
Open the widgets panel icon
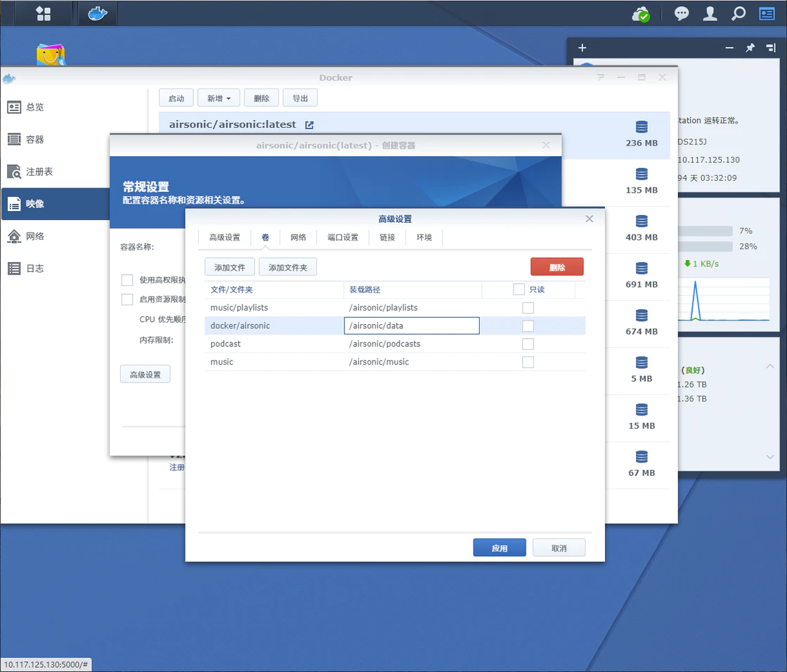(x=767, y=13)
